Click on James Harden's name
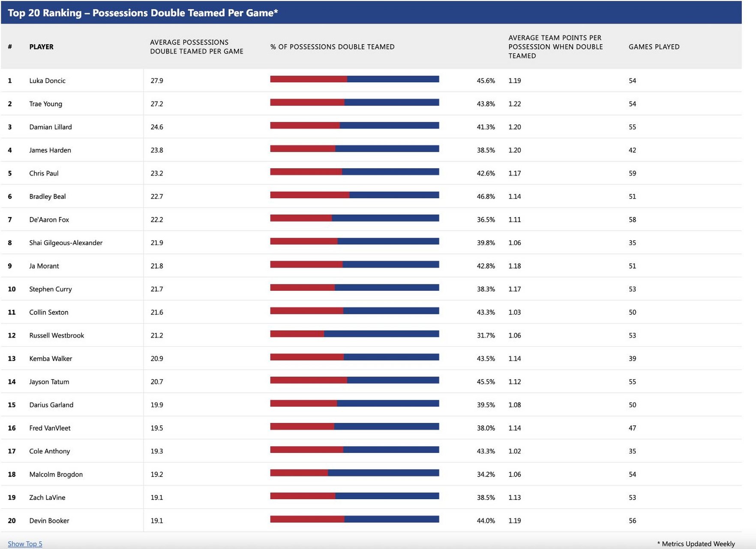This screenshot has width=756, height=549. coord(50,150)
